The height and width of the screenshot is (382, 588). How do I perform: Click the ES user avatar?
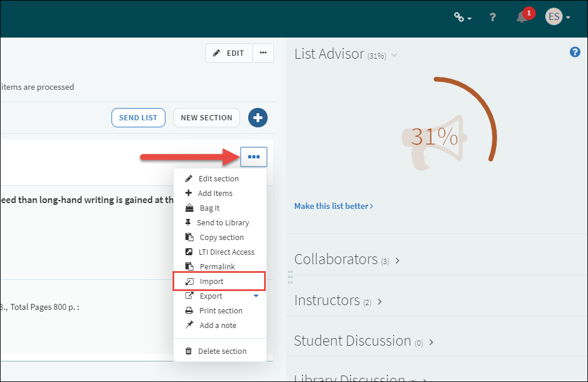554,17
